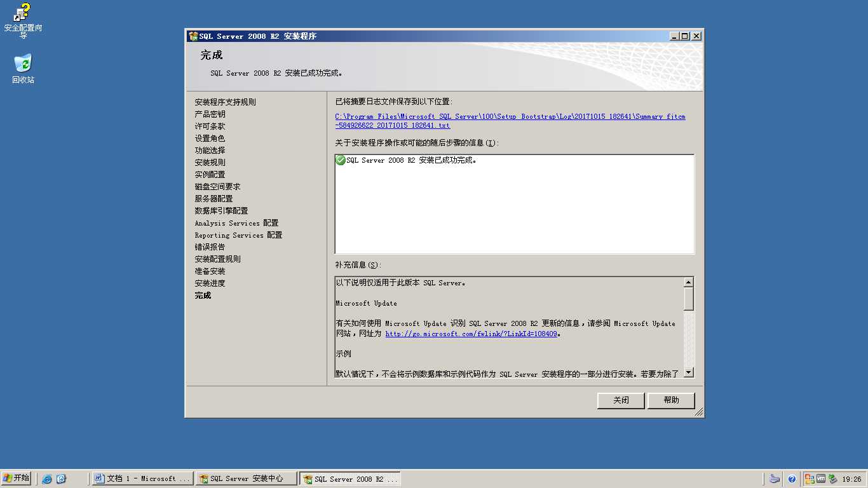Select the 安装规则 step
The width and height of the screenshot is (868, 488).
click(210, 163)
